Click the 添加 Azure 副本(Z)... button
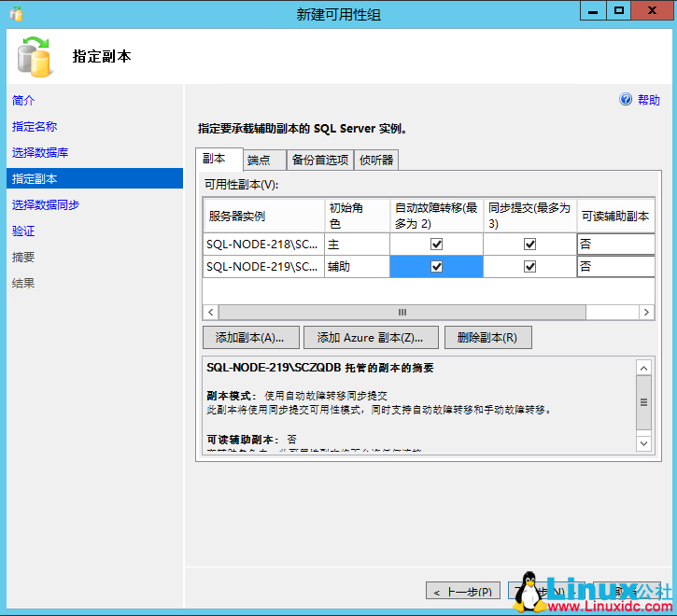Image resolution: width=677 pixels, height=616 pixels. 371,338
